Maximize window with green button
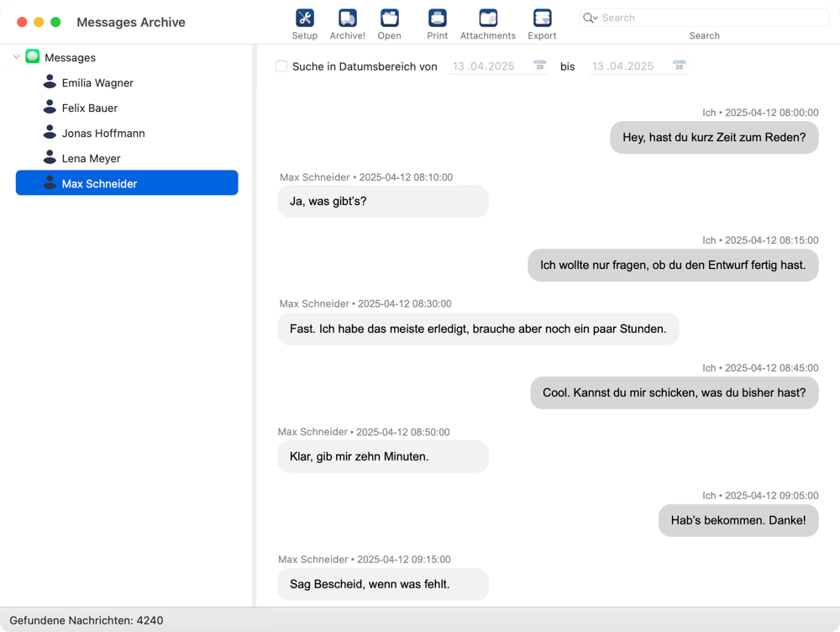Image resolution: width=840 pixels, height=632 pixels. pyautogui.click(x=55, y=22)
